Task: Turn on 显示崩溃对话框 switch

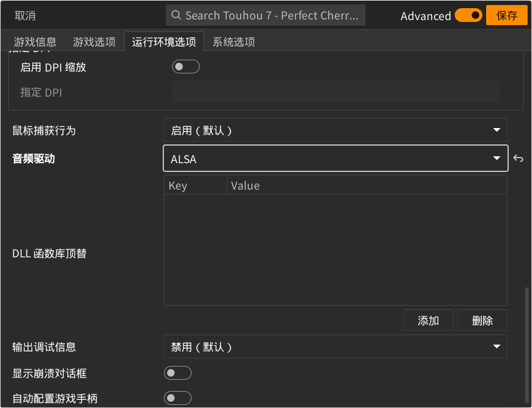Action: click(178, 373)
